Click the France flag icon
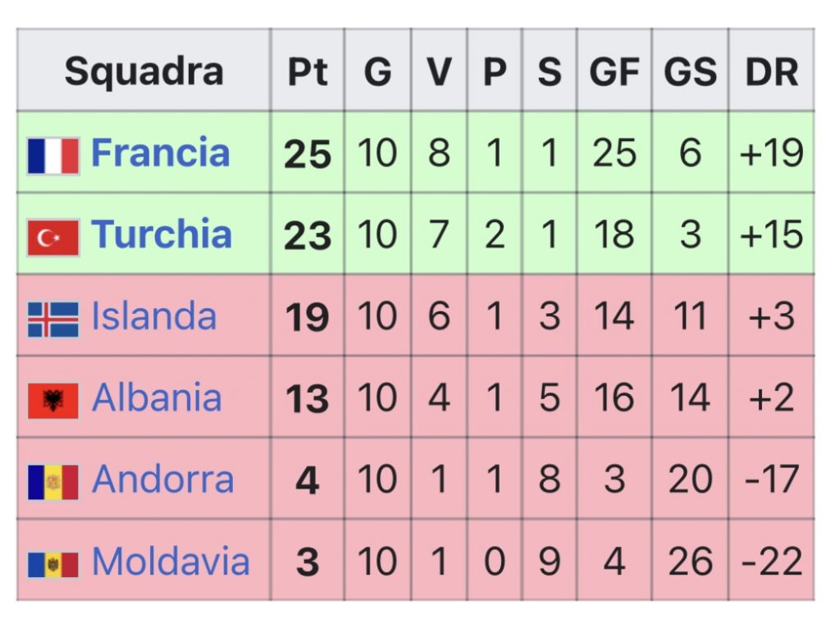The width and height of the screenshot is (840, 623). [x=53, y=156]
